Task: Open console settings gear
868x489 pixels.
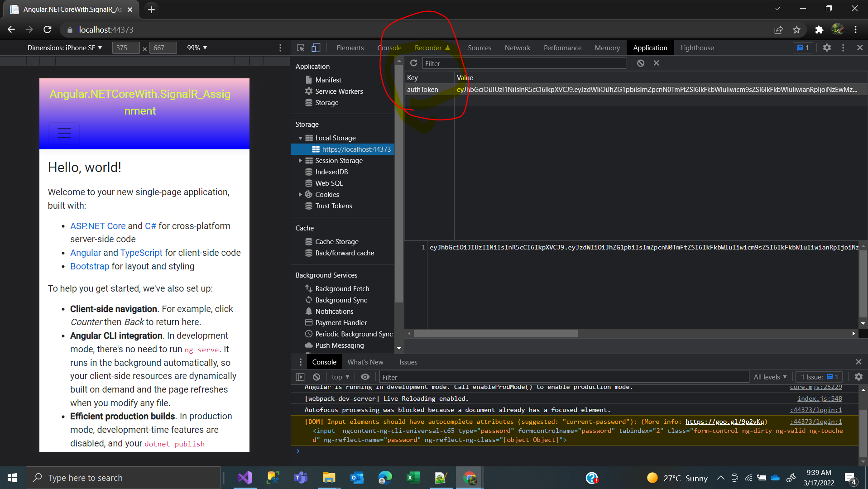Action: 858,377
